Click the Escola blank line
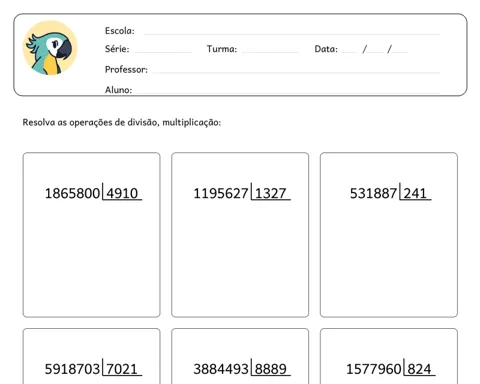The height and width of the screenshot is (384, 480). point(292,34)
